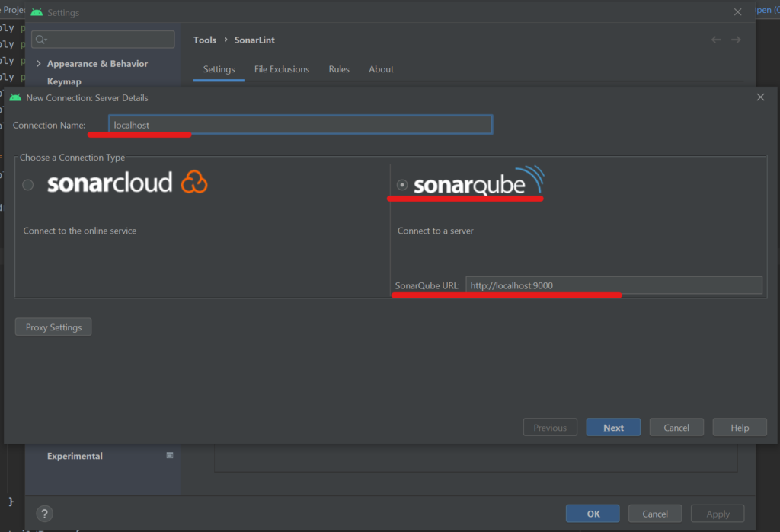The width and height of the screenshot is (780, 532).
Task: Open the Settings help question mark icon
Action: (x=44, y=514)
